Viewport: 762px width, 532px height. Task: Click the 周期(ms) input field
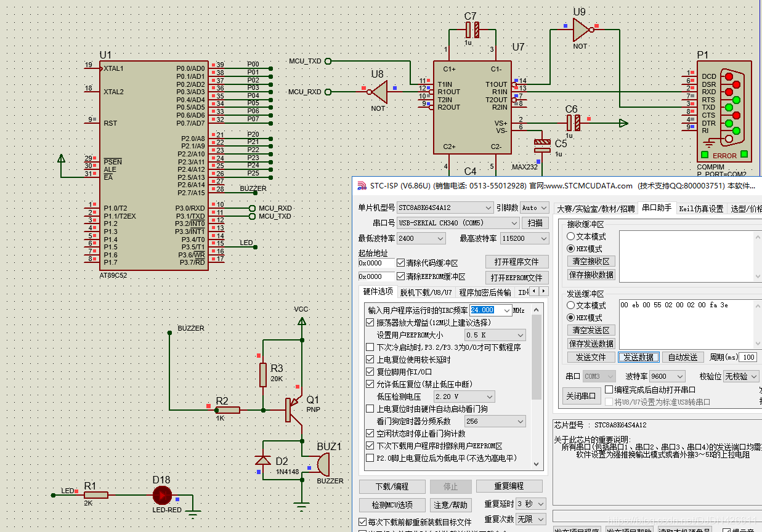pos(748,357)
